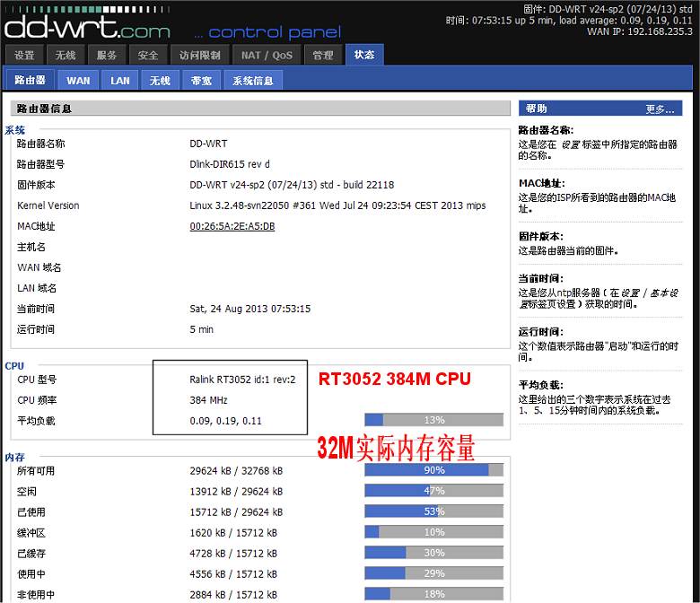This screenshot has width=700, height=603.
Task: Select the 状态 main tab
Action: pyautogui.click(x=364, y=56)
